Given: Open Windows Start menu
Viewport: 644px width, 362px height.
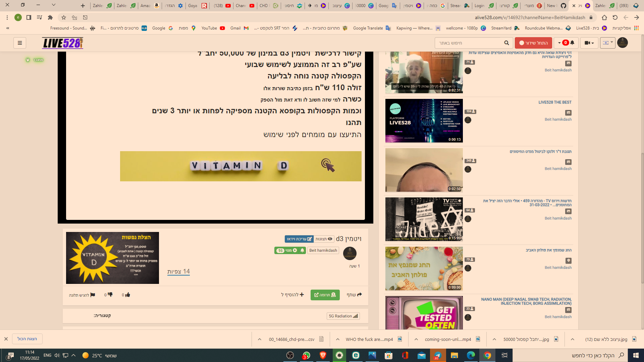Looking at the screenshot, I should pyautogui.click(x=636, y=355).
